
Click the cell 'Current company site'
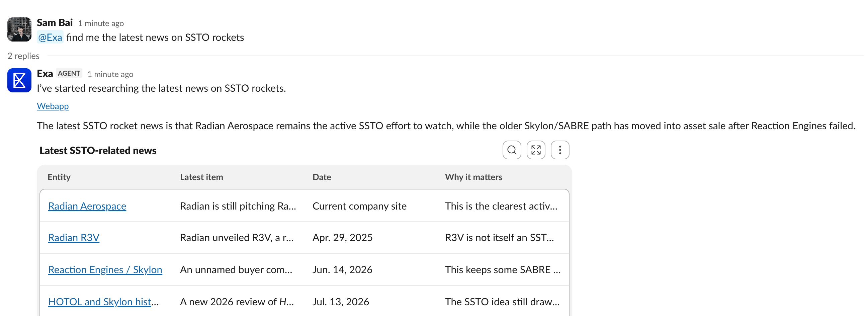point(359,206)
